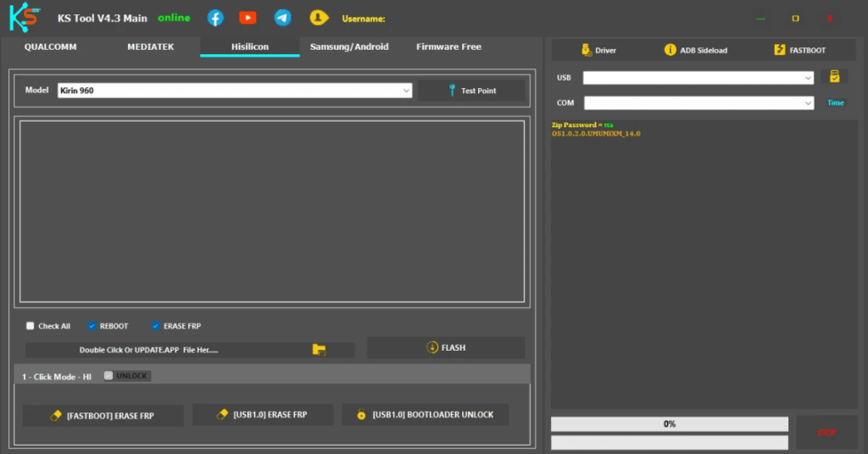Click the 'Username:' label
The image size is (868, 454).
point(363,19)
